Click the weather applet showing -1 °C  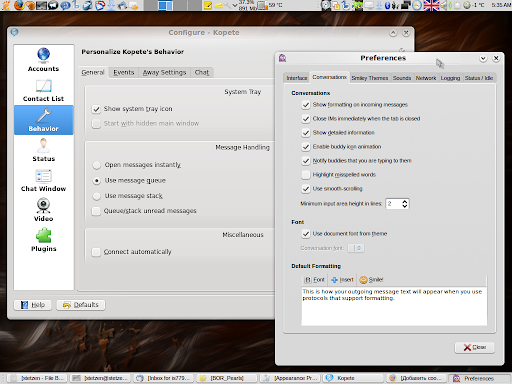[x=473, y=5]
